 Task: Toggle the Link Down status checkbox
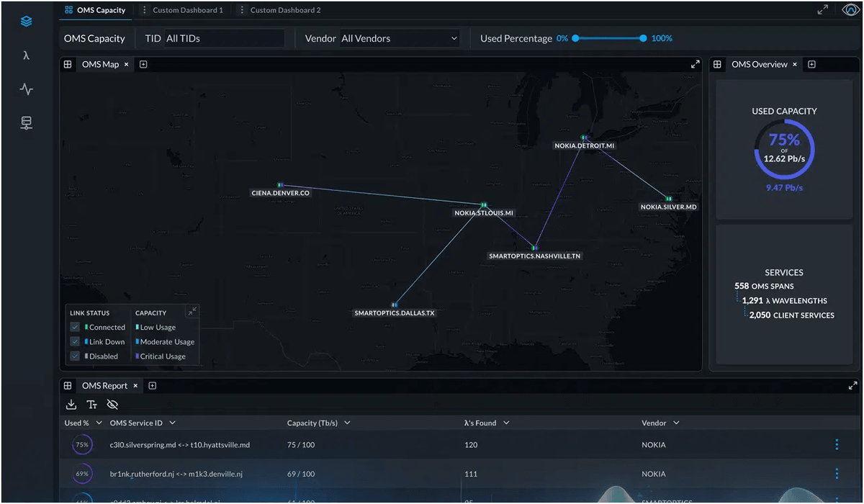pyautogui.click(x=75, y=342)
